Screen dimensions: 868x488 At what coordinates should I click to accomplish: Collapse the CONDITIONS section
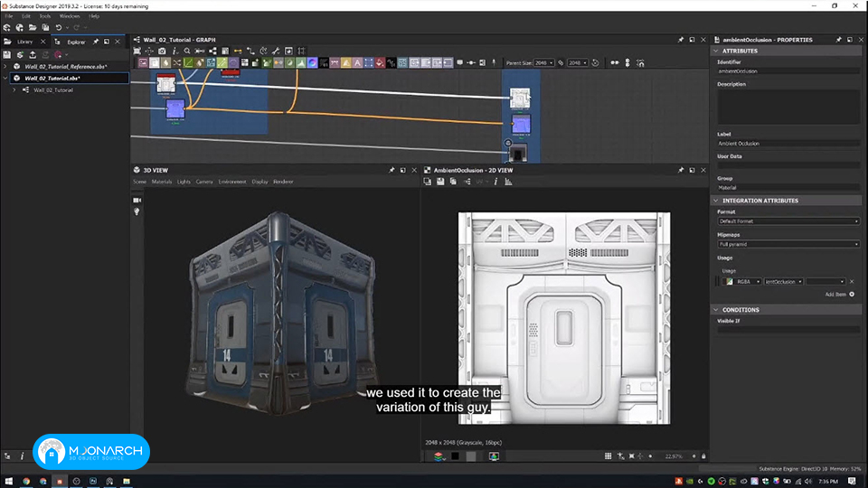pos(716,310)
